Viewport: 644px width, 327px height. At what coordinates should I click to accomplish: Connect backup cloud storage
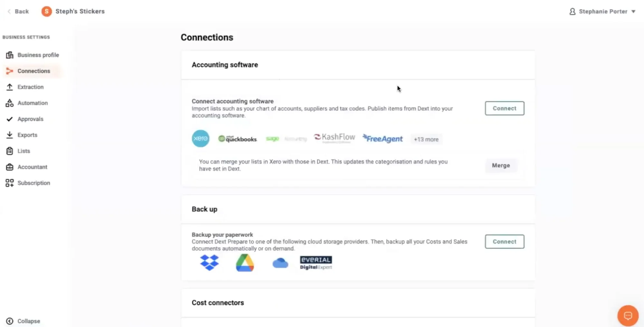pyautogui.click(x=504, y=242)
